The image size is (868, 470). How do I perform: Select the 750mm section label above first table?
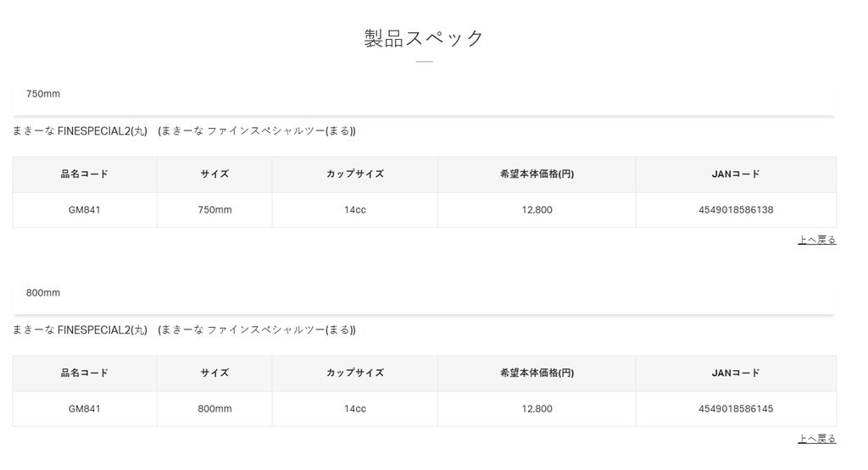point(43,94)
